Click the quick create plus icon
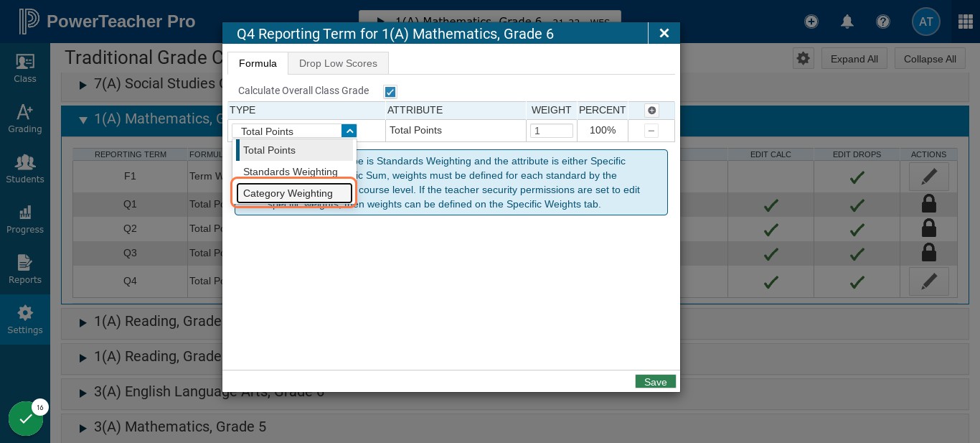The height and width of the screenshot is (443, 980). (811, 22)
